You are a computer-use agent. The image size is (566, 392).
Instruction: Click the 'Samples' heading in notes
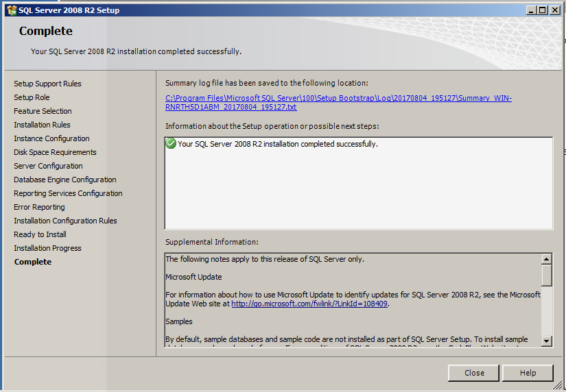(x=179, y=321)
